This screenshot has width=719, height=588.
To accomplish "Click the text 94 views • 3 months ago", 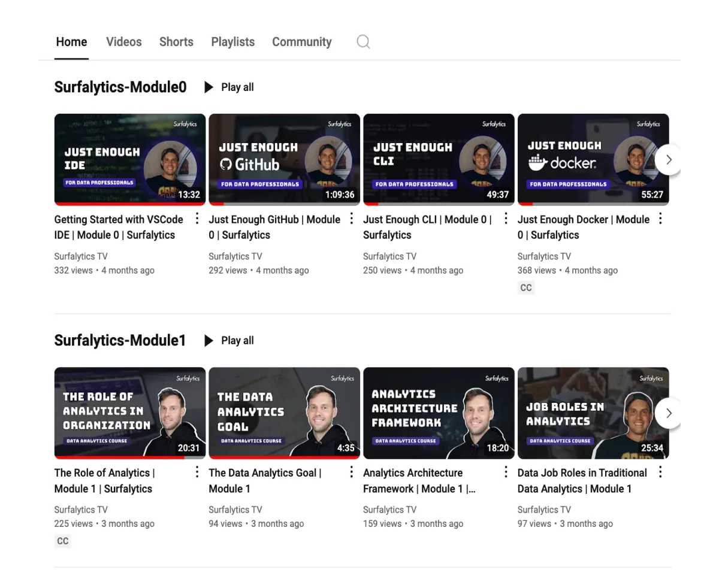I will (256, 524).
